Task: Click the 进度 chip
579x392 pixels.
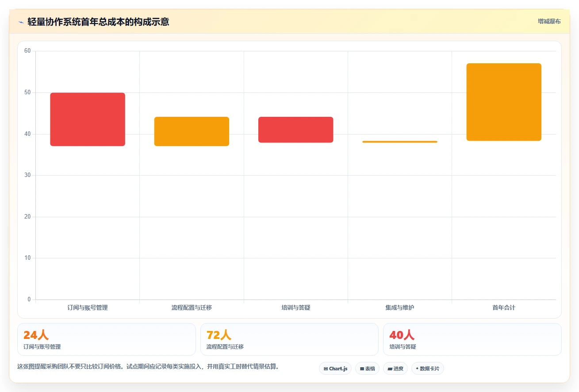Action: 395,369
